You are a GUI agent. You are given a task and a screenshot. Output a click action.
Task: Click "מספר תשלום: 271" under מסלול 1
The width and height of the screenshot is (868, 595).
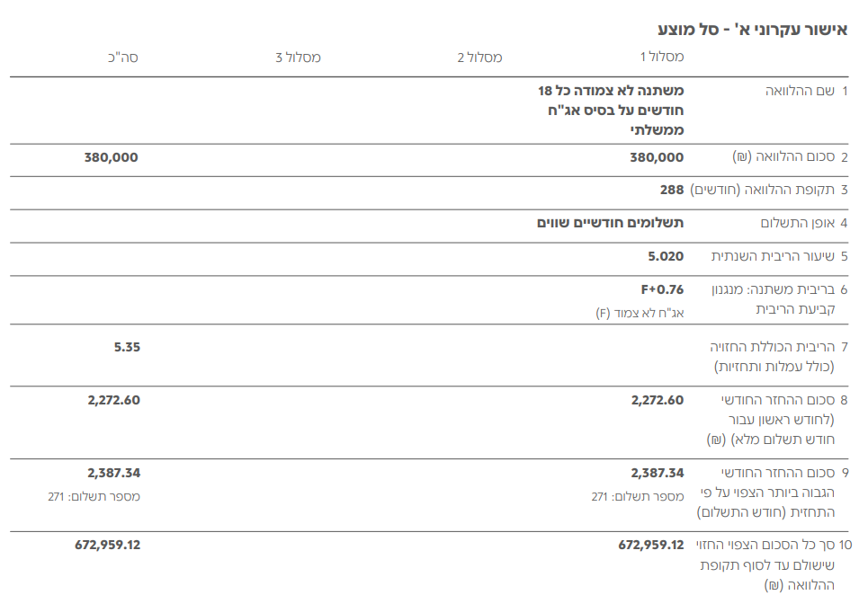638,496
